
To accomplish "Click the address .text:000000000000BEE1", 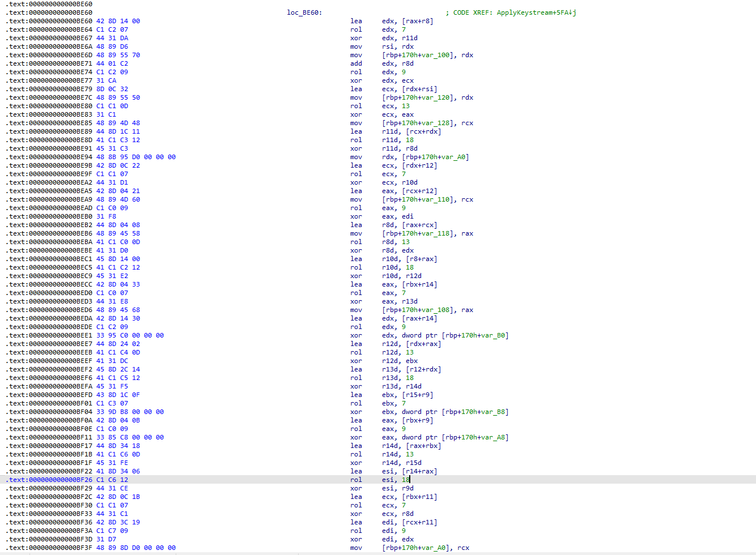I will [x=49, y=335].
